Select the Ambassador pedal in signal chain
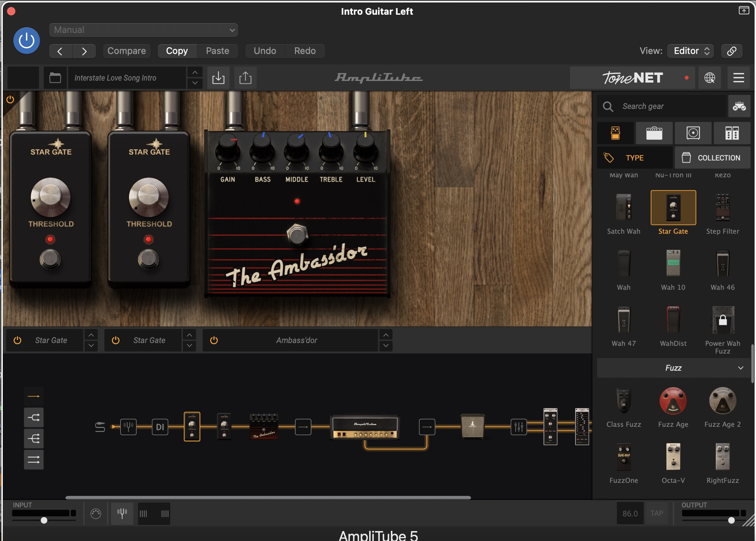 coord(264,426)
